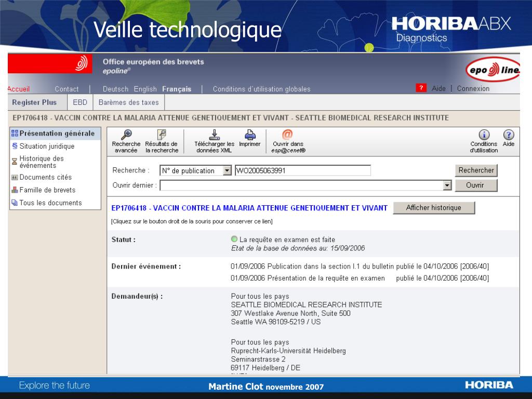Click the epoline logo top right
Image resolution: width=532 pixels, height=399 pixels.
pyautogui.click(x=493, y=70)
